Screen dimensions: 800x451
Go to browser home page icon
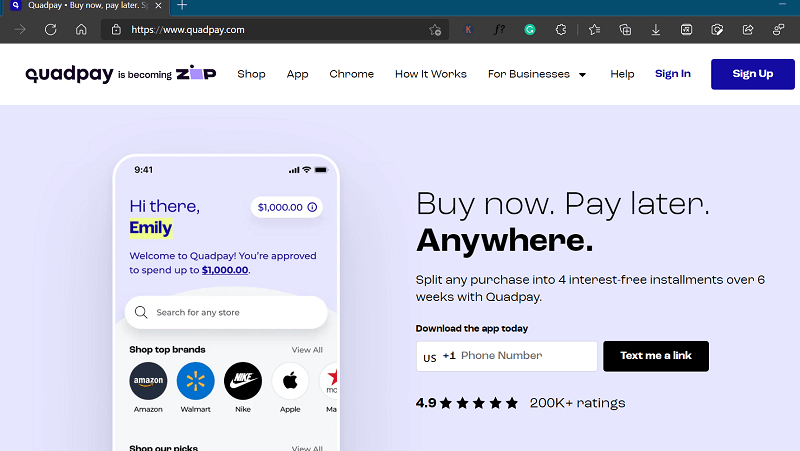point(81,30)
